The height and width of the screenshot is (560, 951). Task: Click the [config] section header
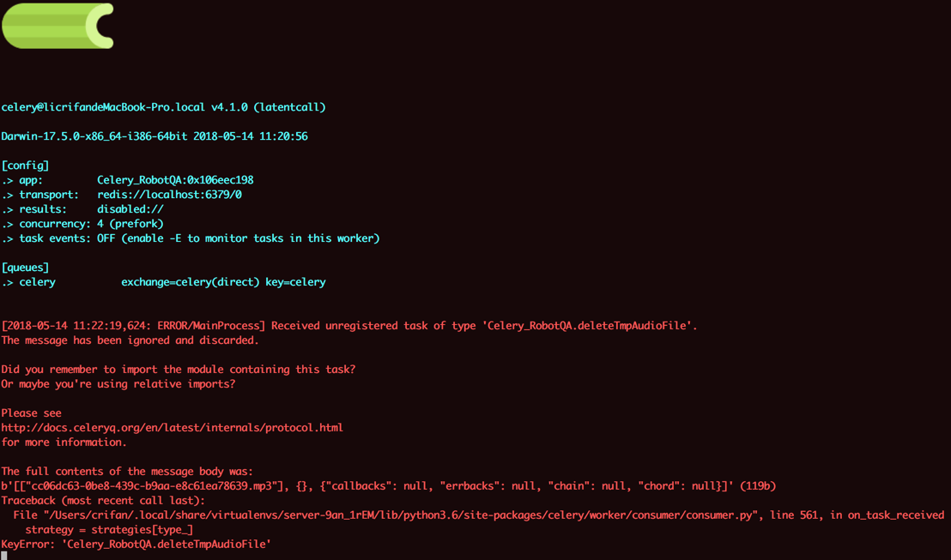point(25,166)
